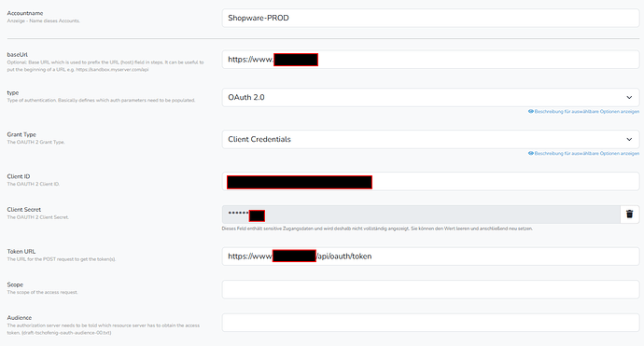Show option descriptions link under type field
644x346 pixels.
(586, 112)
